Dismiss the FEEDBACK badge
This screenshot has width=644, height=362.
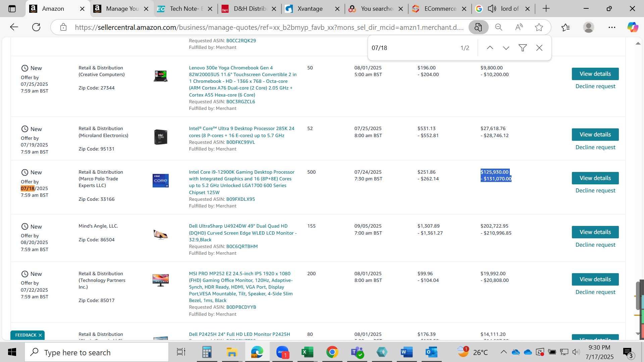[x=40, y=335]
